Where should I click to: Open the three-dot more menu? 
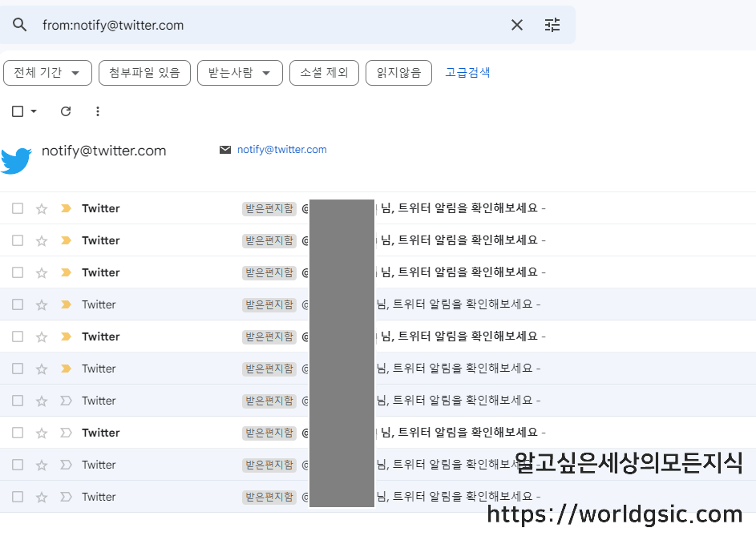click(98, 111)
